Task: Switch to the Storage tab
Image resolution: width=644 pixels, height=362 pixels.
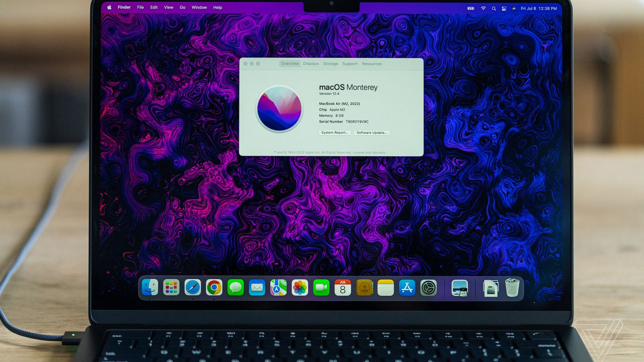Action: pyautogui.click(x=331, y=64)
